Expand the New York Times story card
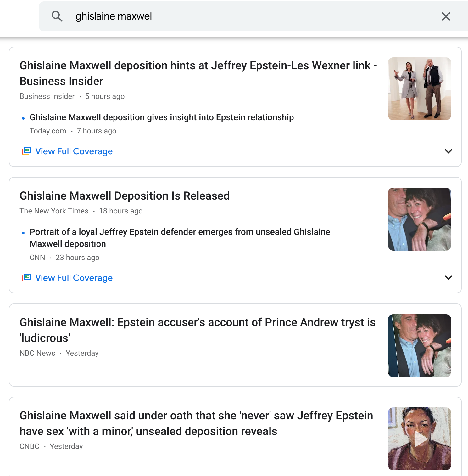 tap(448, 278)
